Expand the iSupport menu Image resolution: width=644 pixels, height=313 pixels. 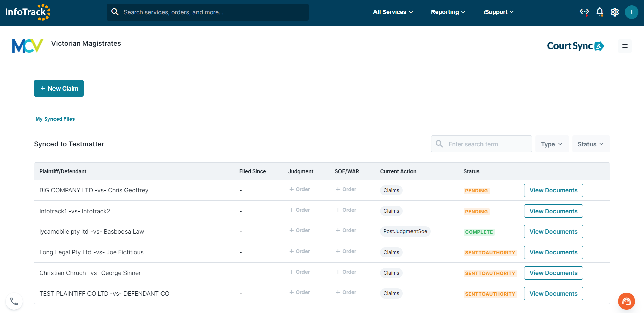tap(498, 12)
